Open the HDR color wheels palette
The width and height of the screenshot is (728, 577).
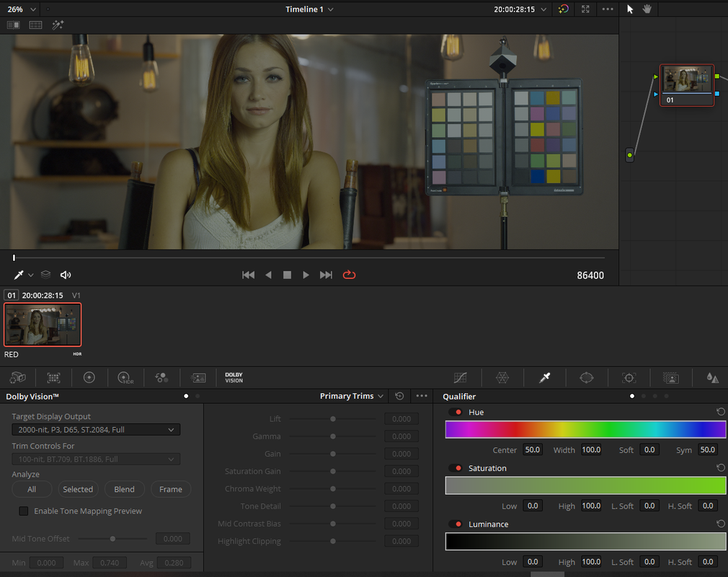pos(125,378)
